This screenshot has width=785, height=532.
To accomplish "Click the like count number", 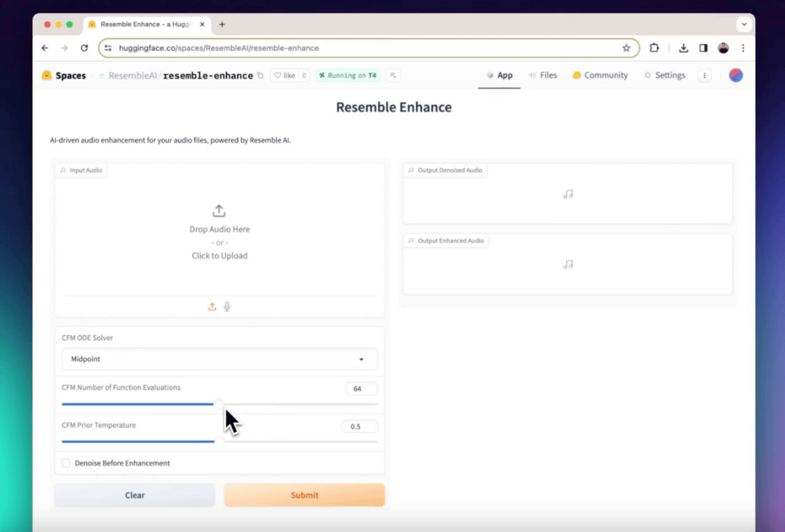I will pos(304,75).
